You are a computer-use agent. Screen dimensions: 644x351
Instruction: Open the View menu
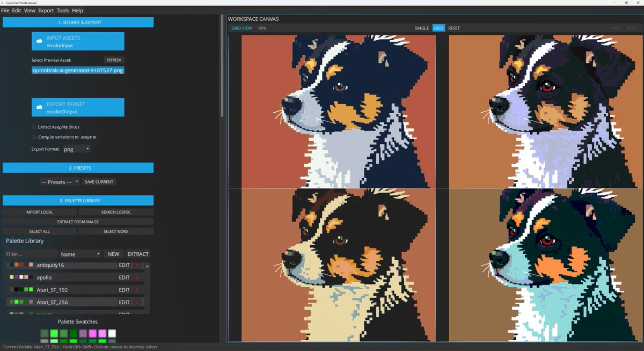(x=30, y=10)
